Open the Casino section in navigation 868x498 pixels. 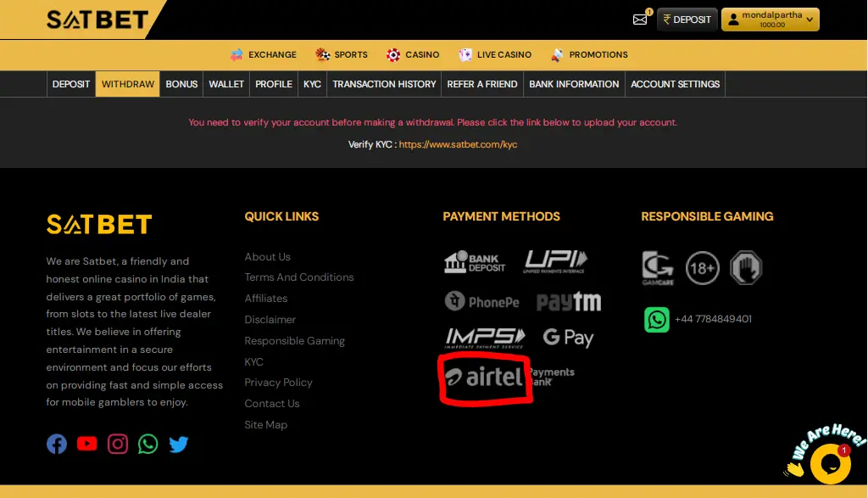(x=413, y=54)
